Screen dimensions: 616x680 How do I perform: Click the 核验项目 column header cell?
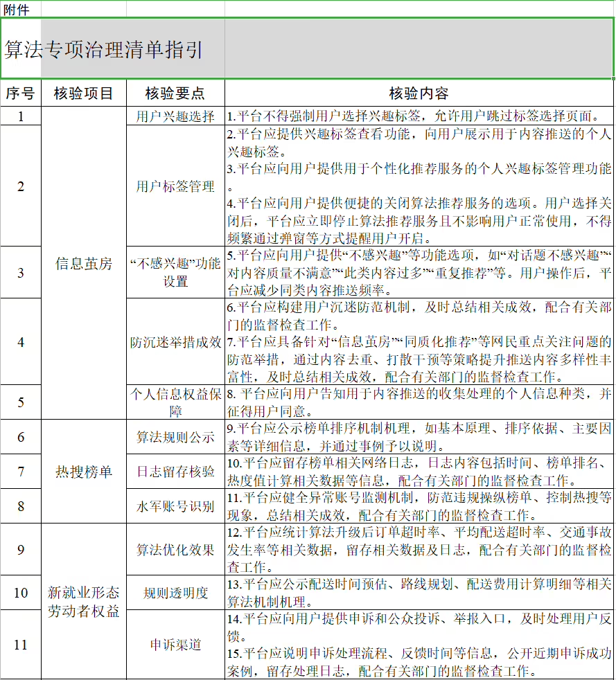click(x=83, y=93)
